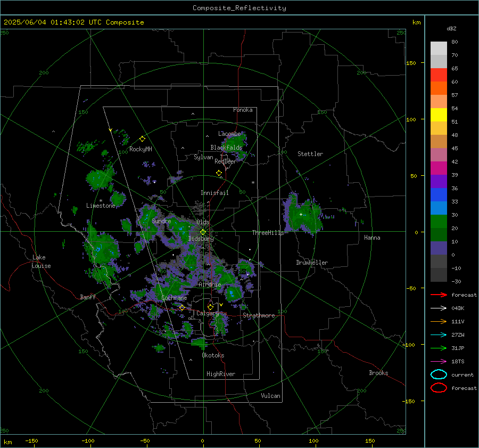Click the white 04DK arrow legend icon
The height and width of the screenshot is (448, 479).
tap(439, 308)
